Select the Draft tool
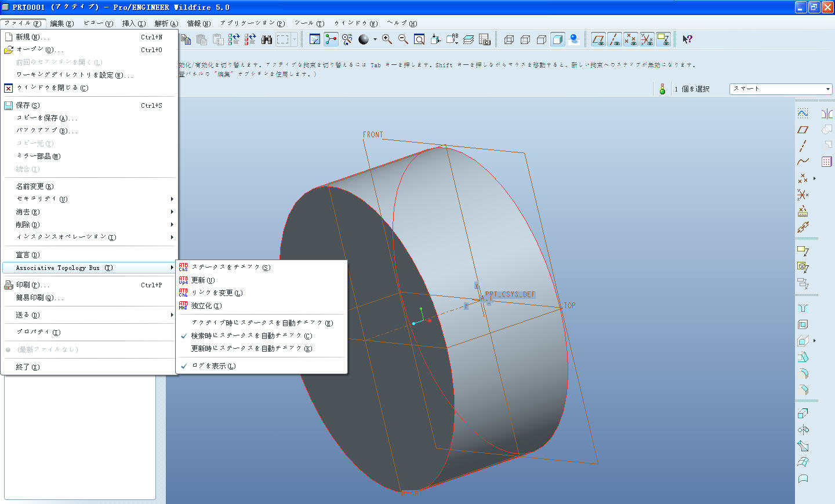The image size is (835, 504). point(803,357)
